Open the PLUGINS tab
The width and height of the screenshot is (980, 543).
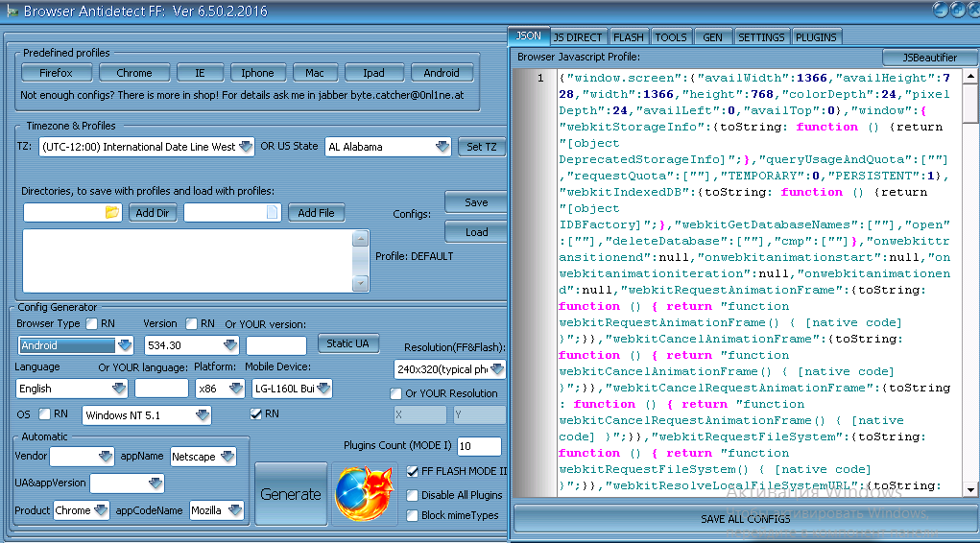[817, 37]
